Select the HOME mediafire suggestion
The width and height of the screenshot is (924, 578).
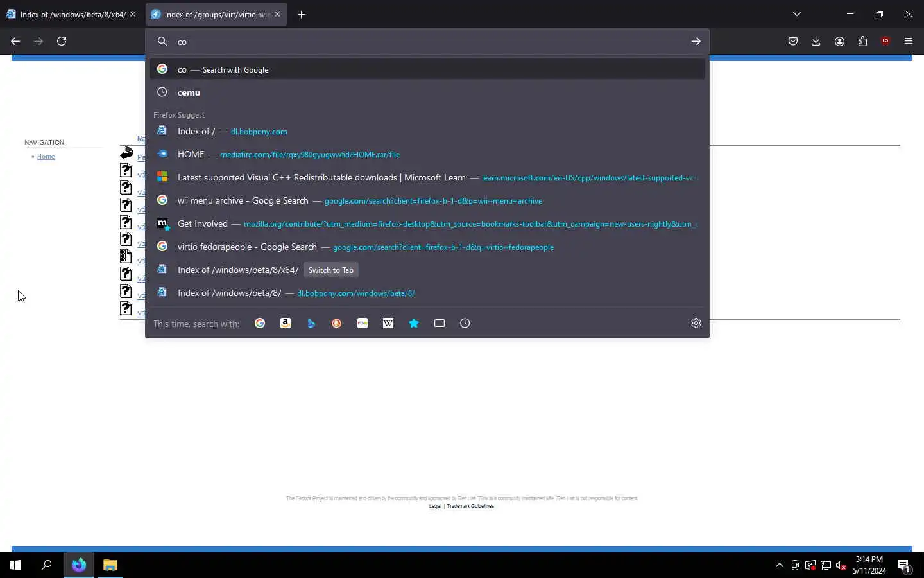(427, 154)
